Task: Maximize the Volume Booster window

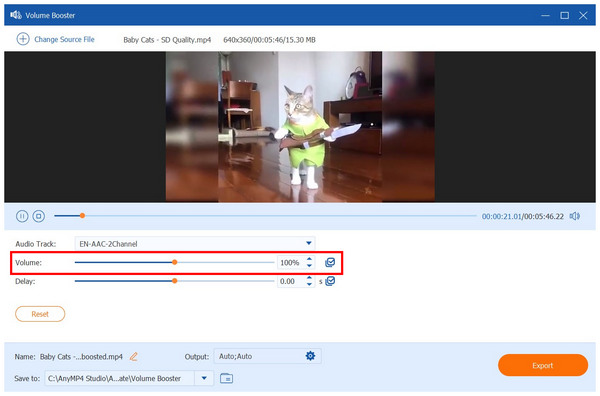Action: (x=564, y=15)
